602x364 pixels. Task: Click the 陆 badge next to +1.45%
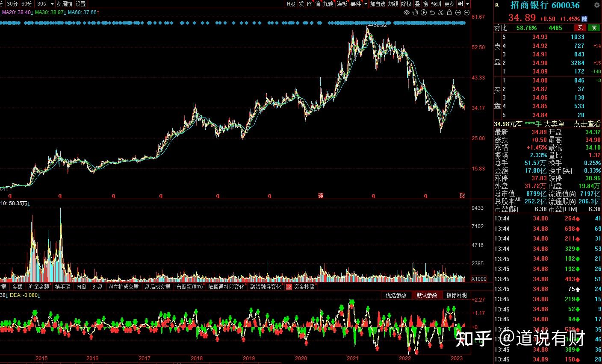(584, 19)
